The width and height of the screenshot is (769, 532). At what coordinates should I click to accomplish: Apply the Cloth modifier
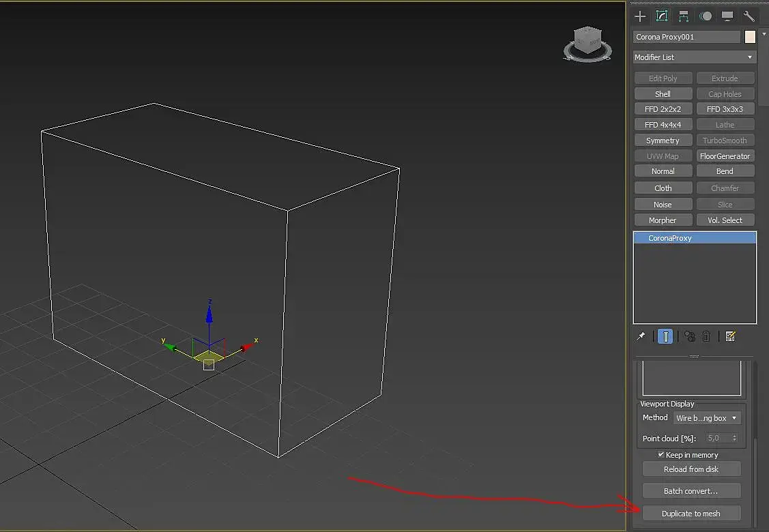click(x=663, y=188)
